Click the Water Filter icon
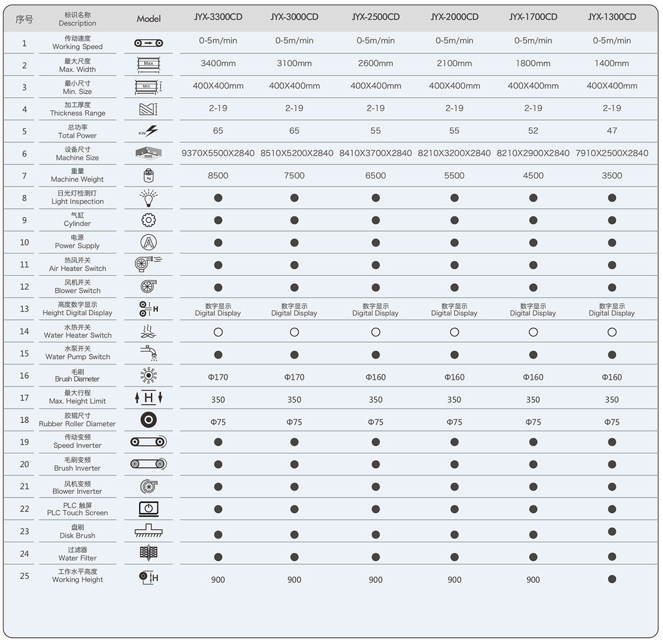This screenshot has height=644, width=663. [x=148, y=553]
